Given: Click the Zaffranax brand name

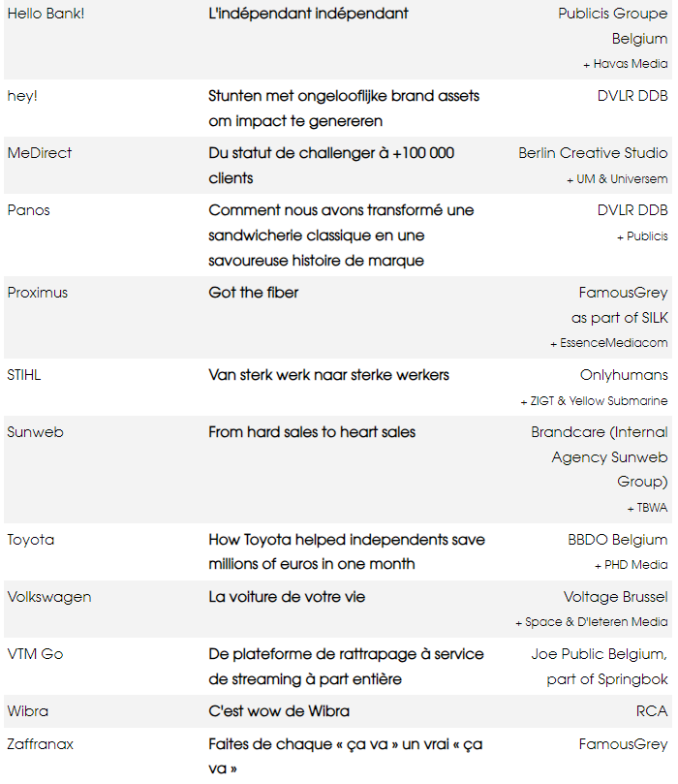Looking at the screenshot, I should (41, 744).
